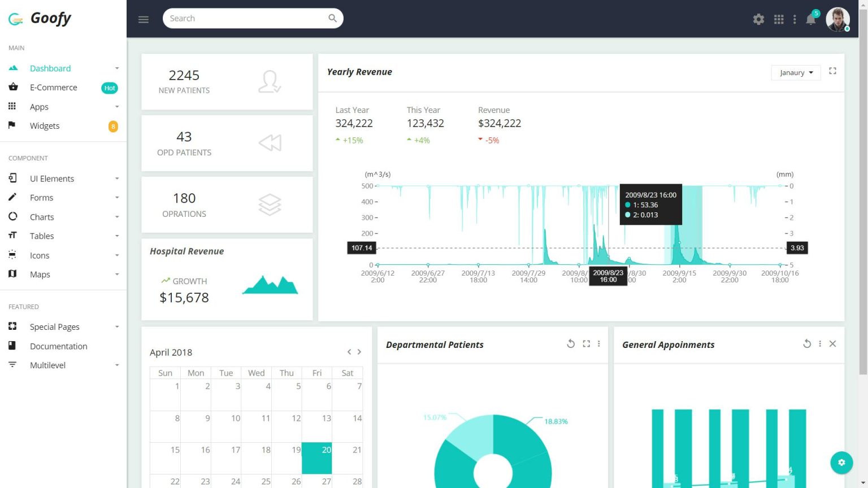The image size is (868, 488).
Task: Open the Dashboard menu item
Action: point(50,68)
